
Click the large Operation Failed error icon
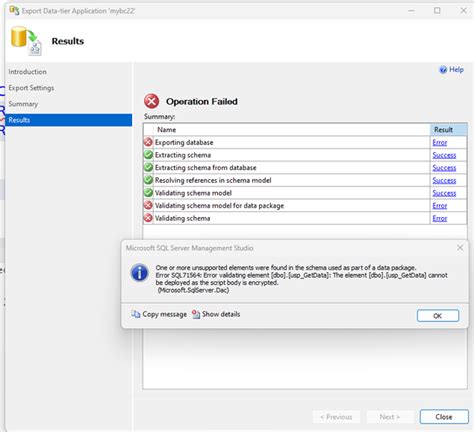tap(152, 101)
